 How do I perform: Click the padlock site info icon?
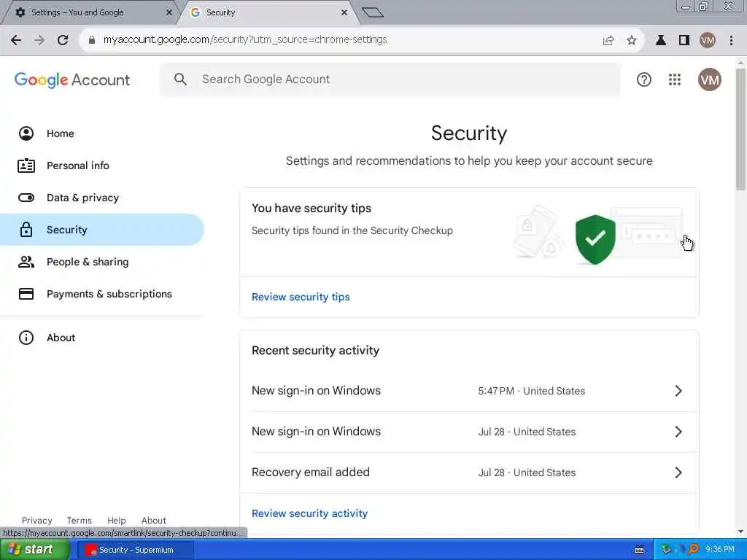click(x=92, y=40)
